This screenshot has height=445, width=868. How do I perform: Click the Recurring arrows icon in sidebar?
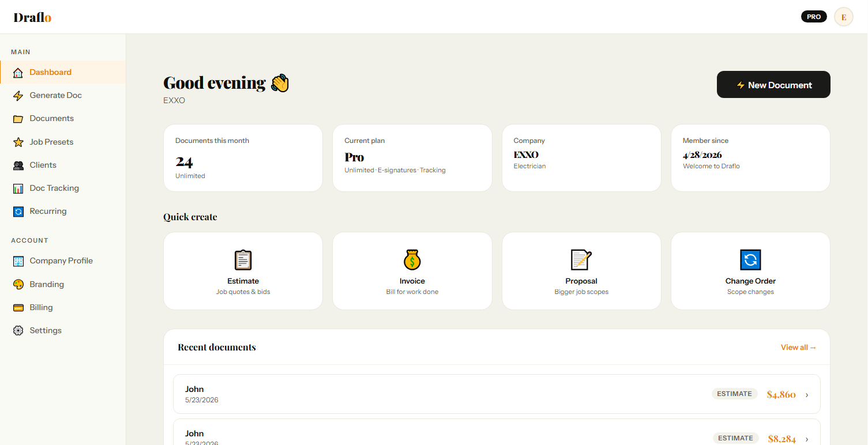click(x=18, y=212)
